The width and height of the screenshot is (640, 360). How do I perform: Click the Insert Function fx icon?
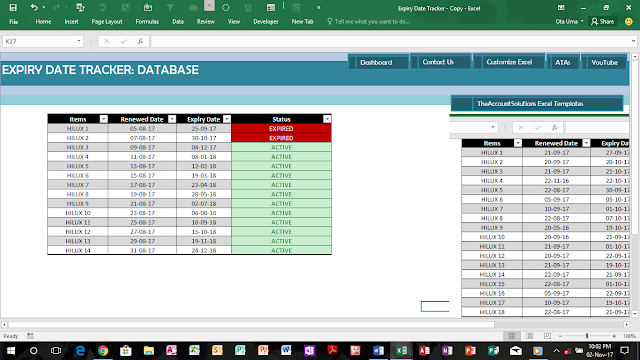(x=140, y=41)
